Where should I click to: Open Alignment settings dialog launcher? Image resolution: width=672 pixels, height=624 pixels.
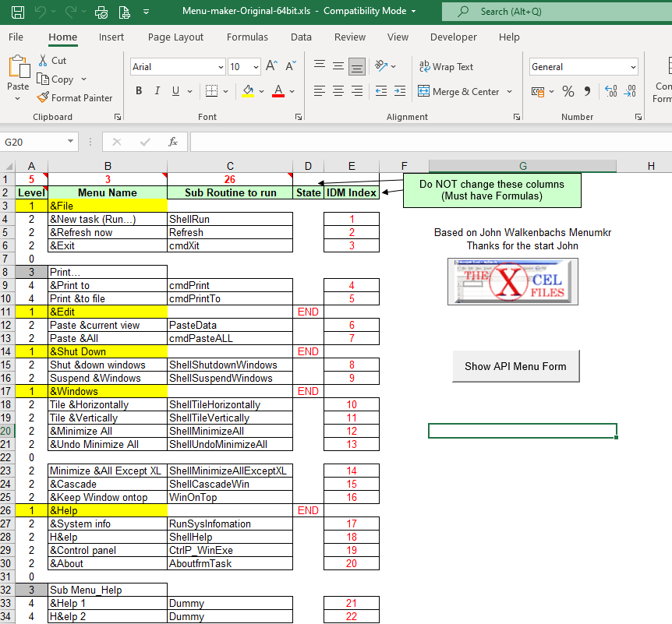click(x=516, y=117)
